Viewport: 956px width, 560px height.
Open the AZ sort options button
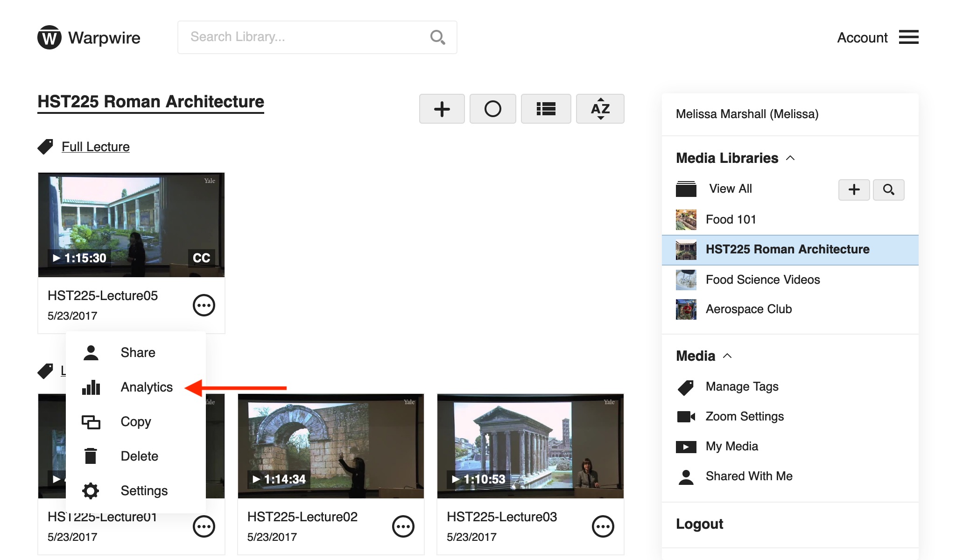[x=600, y=109]
